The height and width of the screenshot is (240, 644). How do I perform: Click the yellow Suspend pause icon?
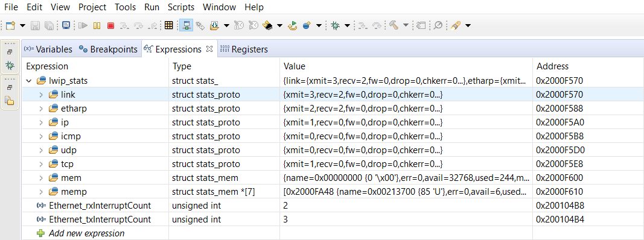point(97,25)
